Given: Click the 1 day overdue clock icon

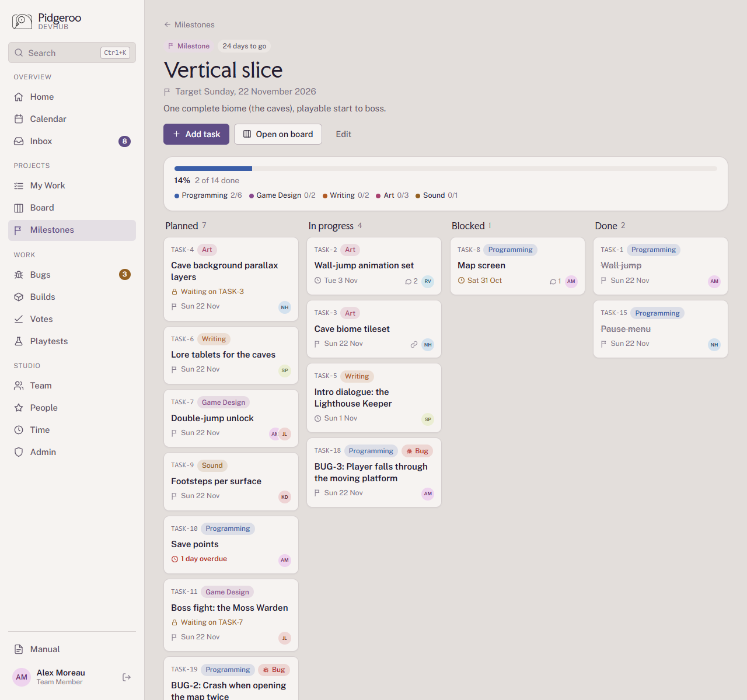Looking at the screenshot, I should coord(174,559).
